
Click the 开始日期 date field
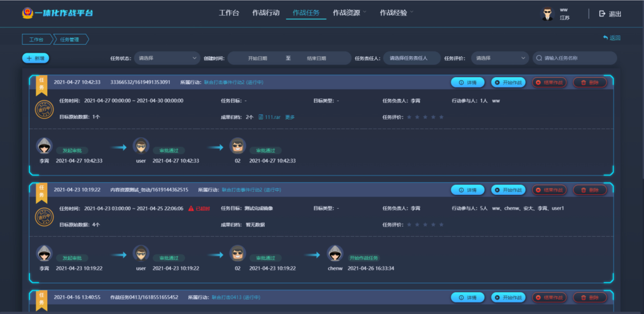(257, 58)
